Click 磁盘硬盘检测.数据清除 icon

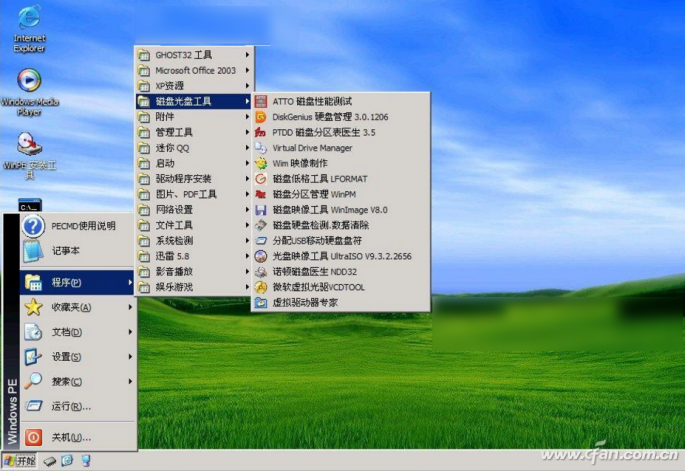coord(261,225)
